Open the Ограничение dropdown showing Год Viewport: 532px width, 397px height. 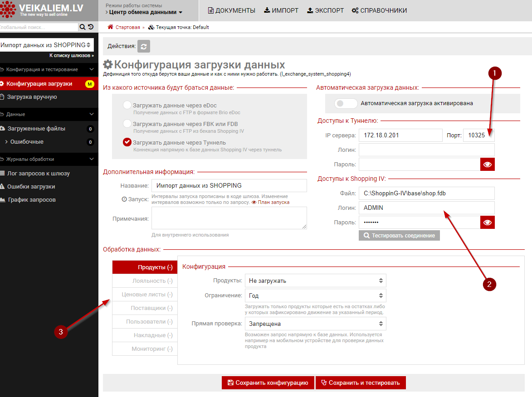[315, 295]
